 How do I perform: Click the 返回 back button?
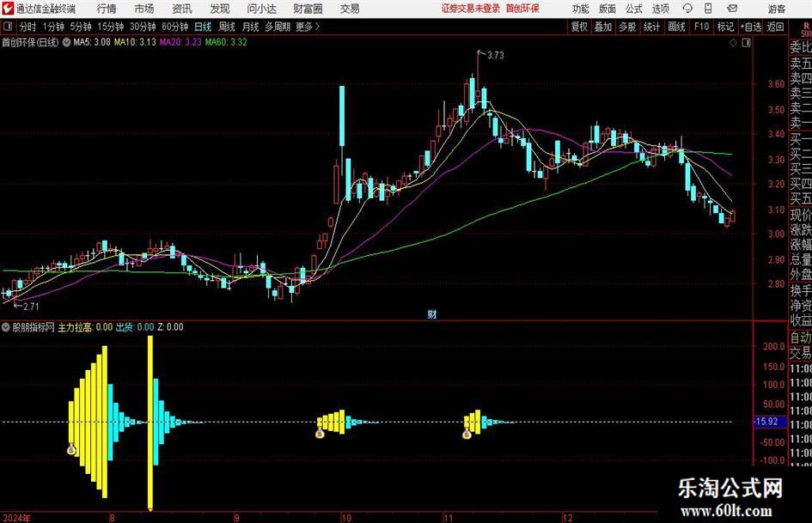click(775, 27)
